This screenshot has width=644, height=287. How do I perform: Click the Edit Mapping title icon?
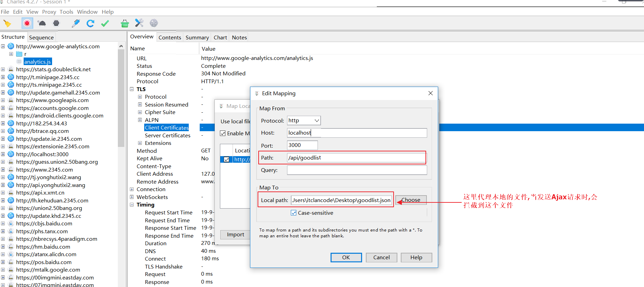[x=257, y=93]
